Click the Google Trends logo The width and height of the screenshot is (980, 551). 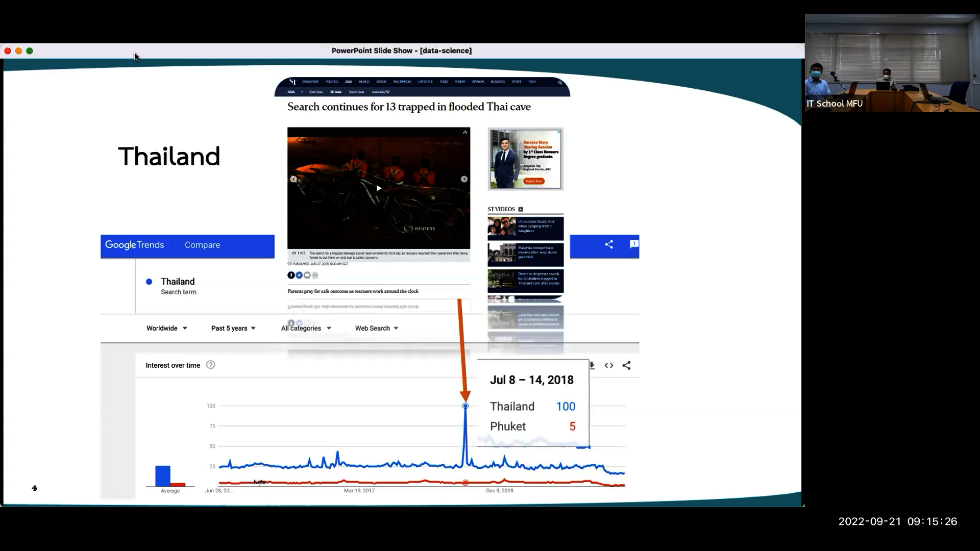135,245
